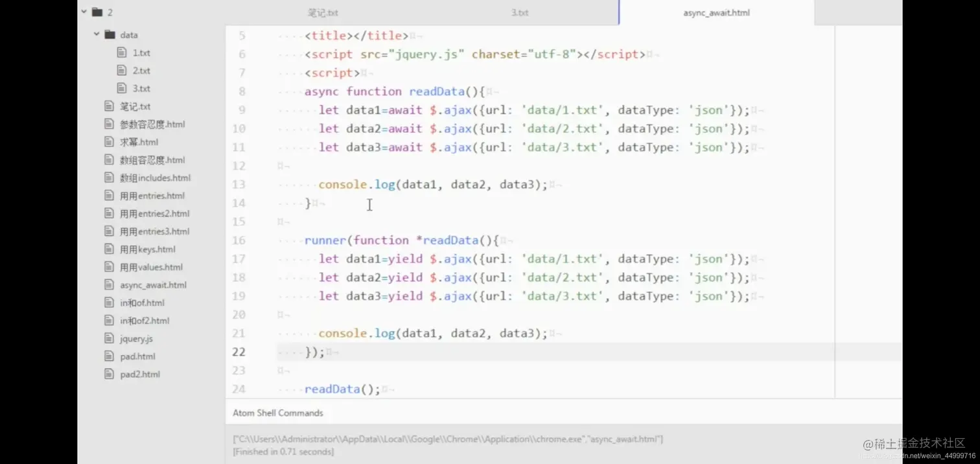The image size is (980, 464).
Task: Click file icon beside 求幂.html
Action: (108, 142)
